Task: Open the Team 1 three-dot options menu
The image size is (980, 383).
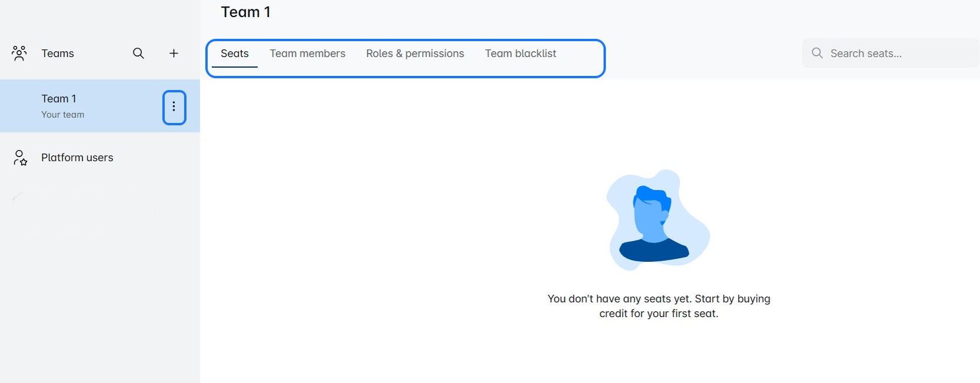Action: click(x=174, y=107)
